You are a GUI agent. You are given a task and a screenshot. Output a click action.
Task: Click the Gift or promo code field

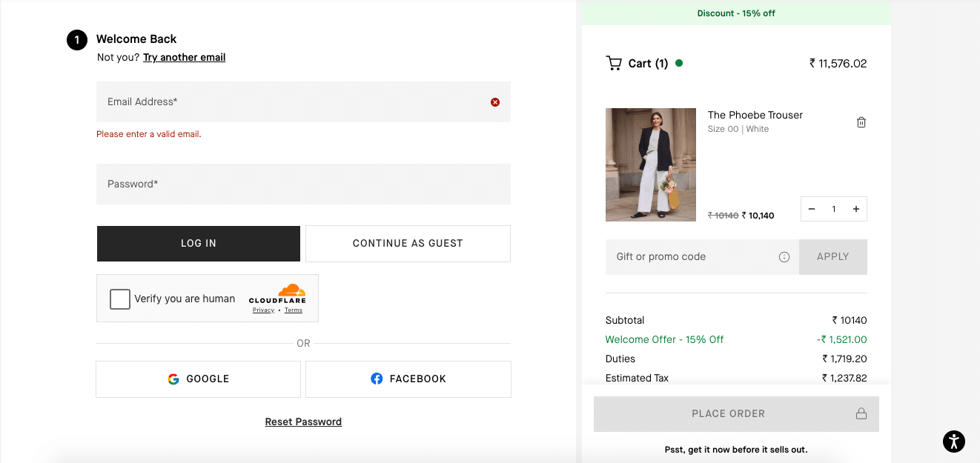coord(693,257)
